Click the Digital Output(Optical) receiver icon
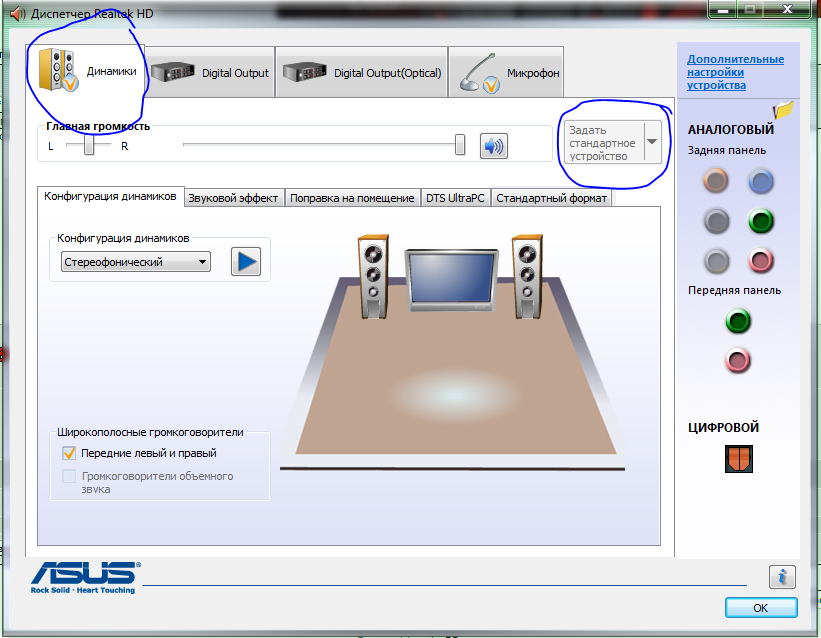The height and width of the screenshot is (638, 821). click(305, 72)
